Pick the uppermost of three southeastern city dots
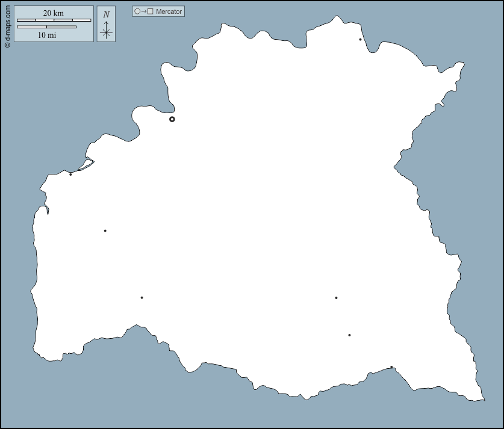The height and width of the screenshot is (429, 504). tap(336, 298)
